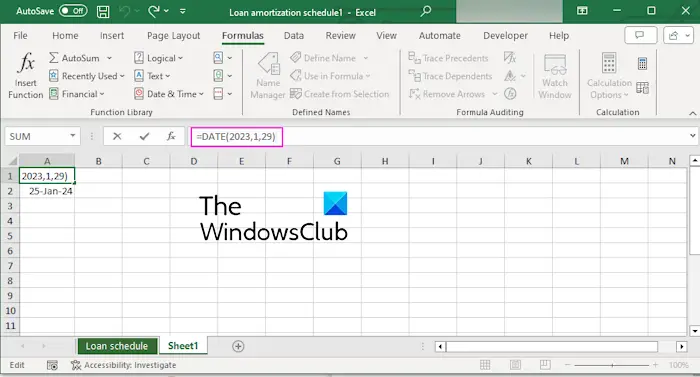The image size is (700, 377).
Task: Open the Insert Function dialog icon
Action: click(25, 75)
